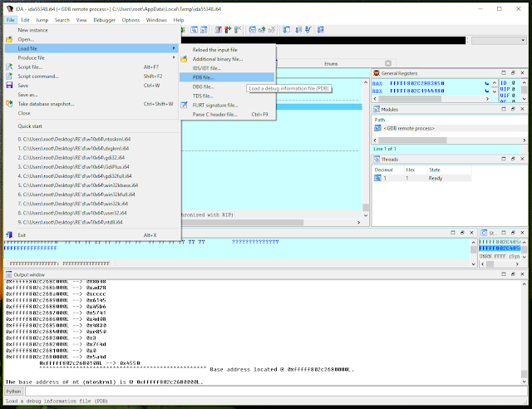Open the Options menu
532x409 pixels.
point(131,20)
